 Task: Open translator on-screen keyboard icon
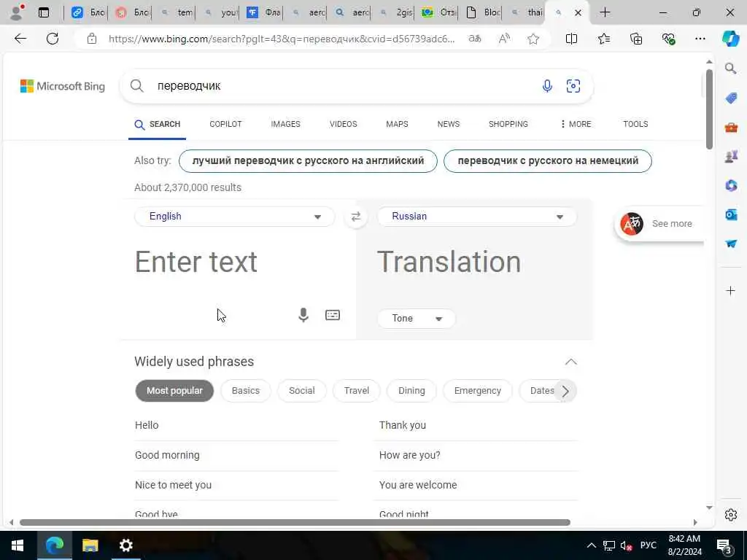coord(333,315)
